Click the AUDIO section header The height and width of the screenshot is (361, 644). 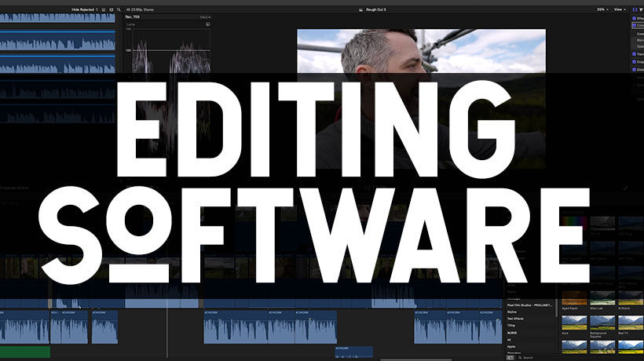[512, 333]
